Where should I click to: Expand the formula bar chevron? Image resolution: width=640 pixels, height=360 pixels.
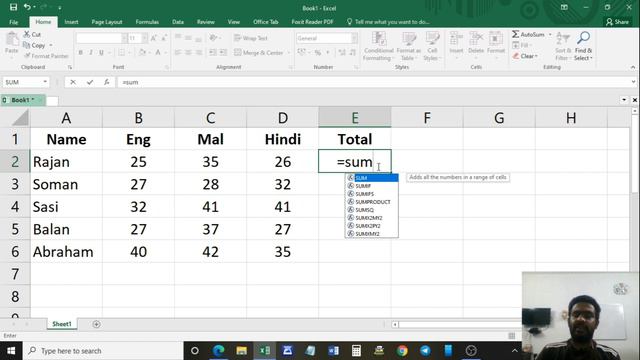(633, 82)
